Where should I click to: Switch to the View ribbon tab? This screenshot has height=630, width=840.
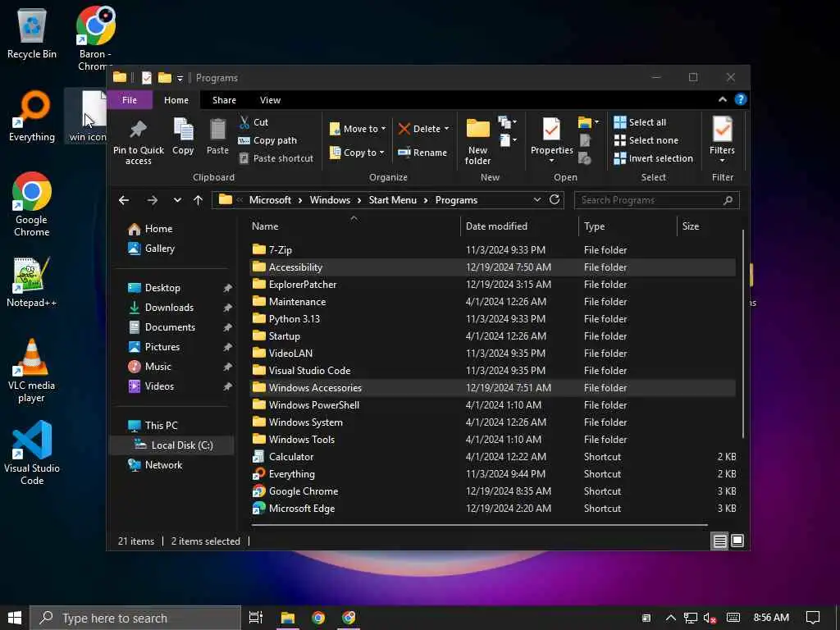pos(270,100)
